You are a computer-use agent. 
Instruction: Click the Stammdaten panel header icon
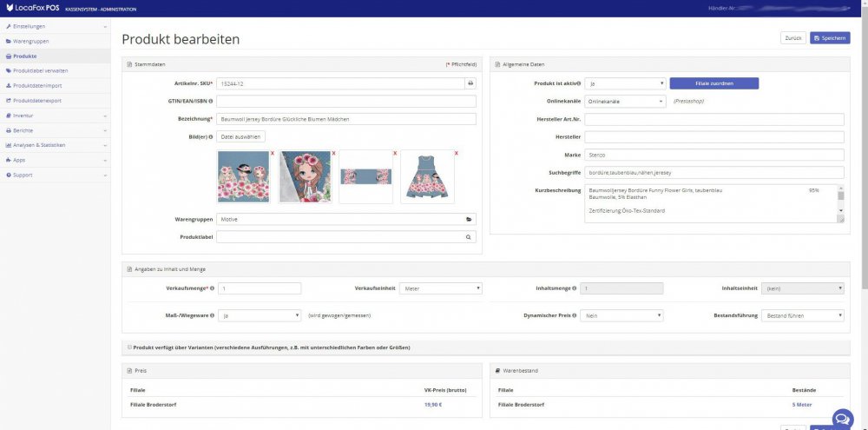[129, 64]
